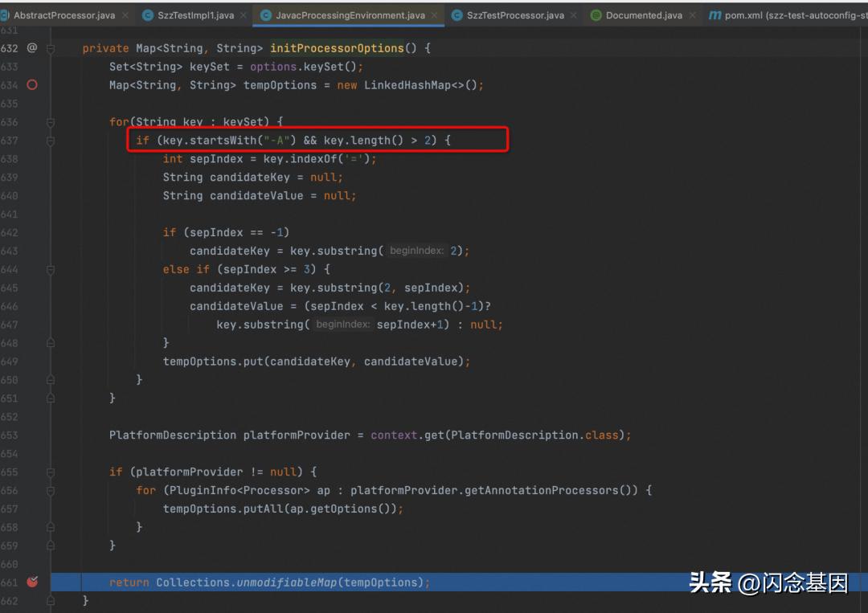Image resolution: width=868 pixels, height=613 pixels.
Task: Toggle the breakpoint on line 634
Action: [x=32, y=84]
